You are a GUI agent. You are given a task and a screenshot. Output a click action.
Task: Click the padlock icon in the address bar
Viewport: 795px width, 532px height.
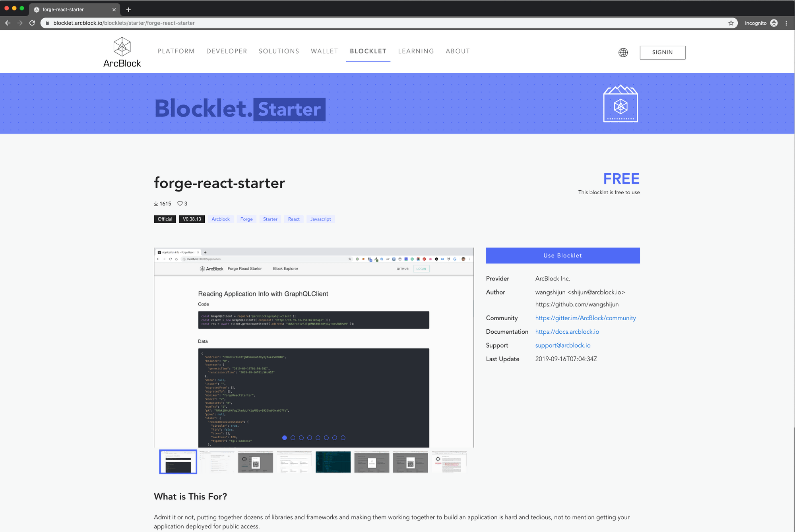coord(47,23)
